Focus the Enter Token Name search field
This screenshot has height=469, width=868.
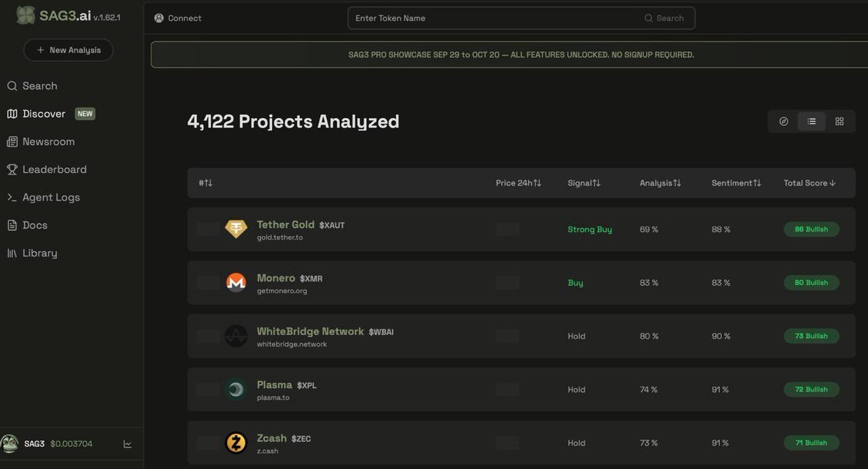495,18
